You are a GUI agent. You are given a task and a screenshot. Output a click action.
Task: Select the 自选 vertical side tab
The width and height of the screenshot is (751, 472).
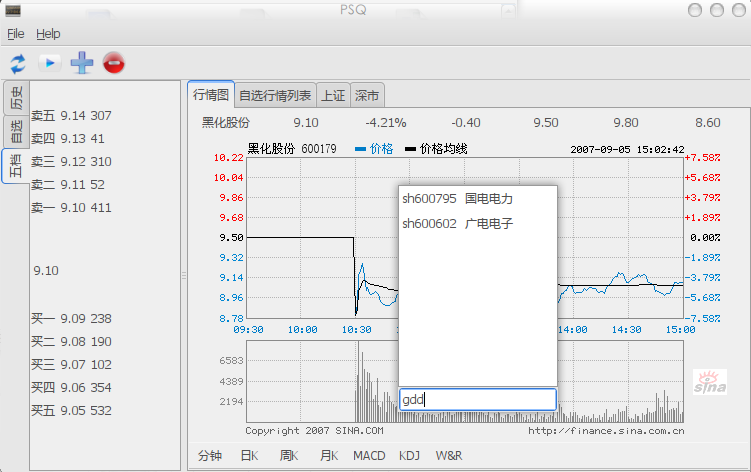pos(17,131)
